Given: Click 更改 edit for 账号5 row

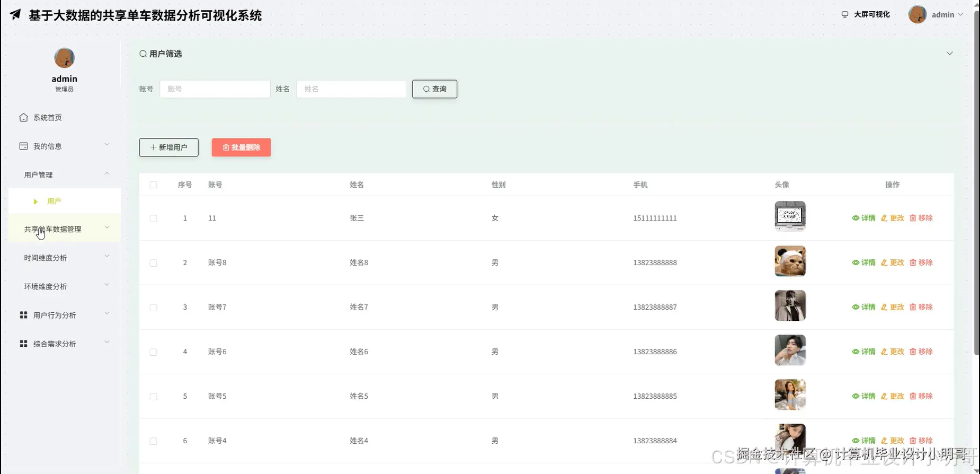Looking at the screenshot, I should click(x=893, y=396).
